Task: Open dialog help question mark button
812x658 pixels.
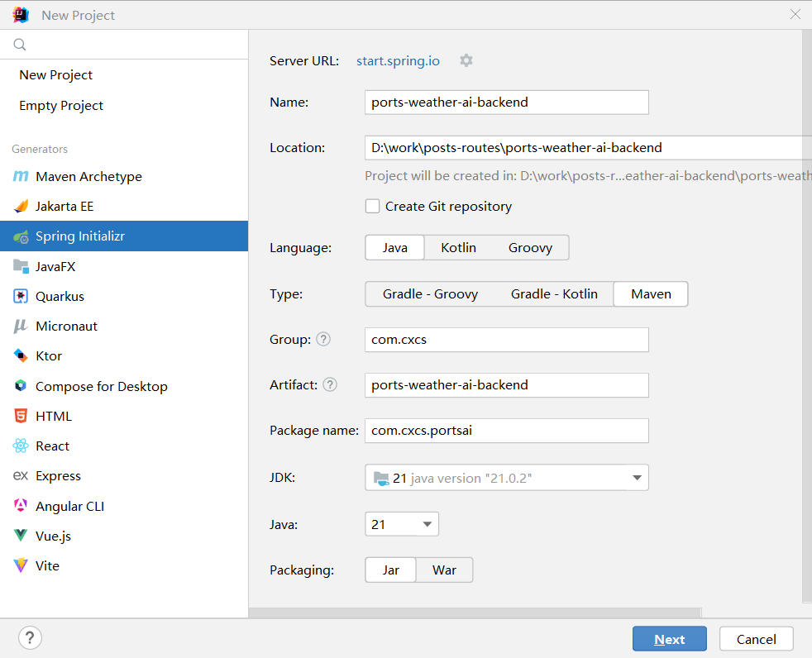Action: point(30,638)
